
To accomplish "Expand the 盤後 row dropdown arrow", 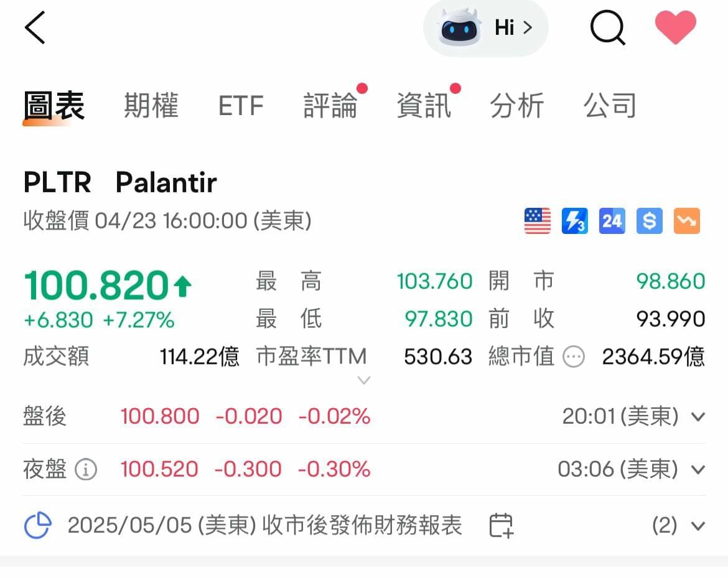I will pyautogui.click(x=698, y=417).
